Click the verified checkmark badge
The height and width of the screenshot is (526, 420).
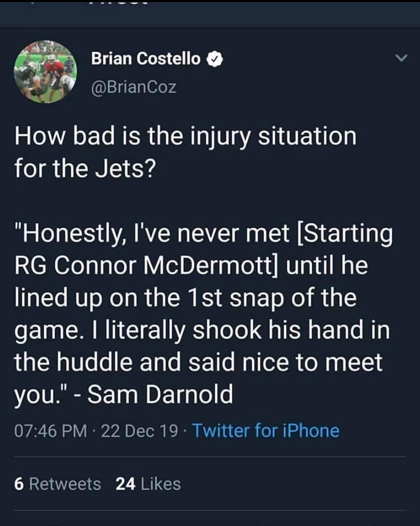coord(215,59)
